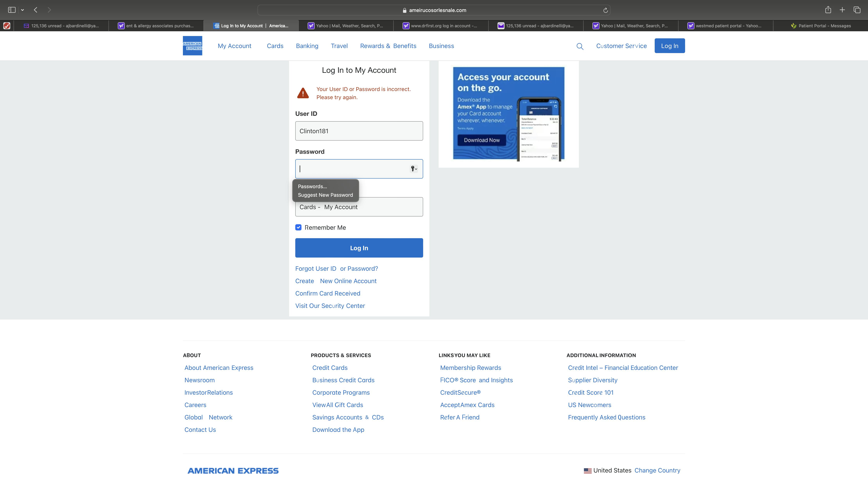This screenshot has height=488, width=868.
Task: Click the forward navigation arrow
Action: [x=49, y=10]
